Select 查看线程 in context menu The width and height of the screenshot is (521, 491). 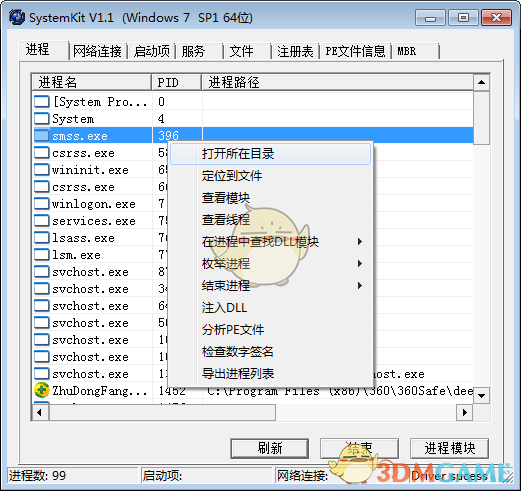pos(270,220)
